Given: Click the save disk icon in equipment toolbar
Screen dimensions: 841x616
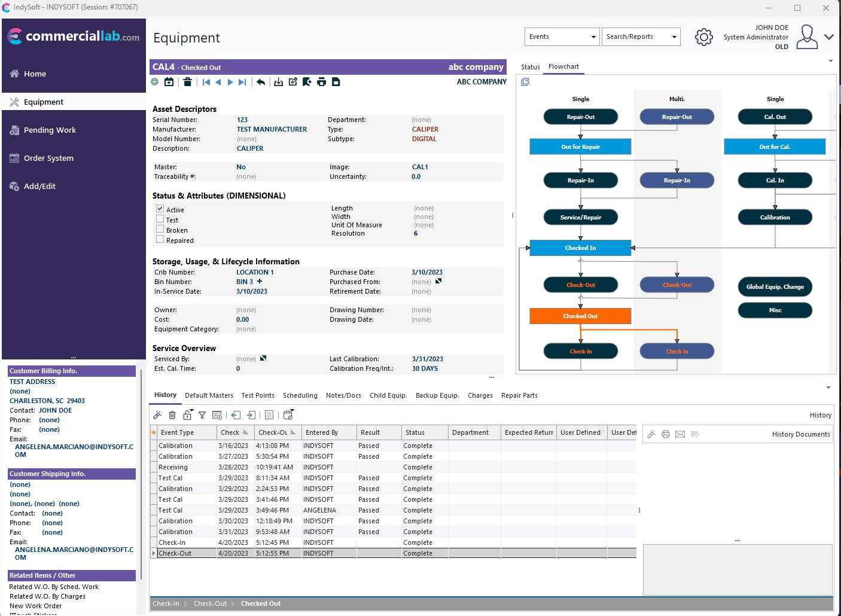Looking at the screenshot, I should click(336, 82).
